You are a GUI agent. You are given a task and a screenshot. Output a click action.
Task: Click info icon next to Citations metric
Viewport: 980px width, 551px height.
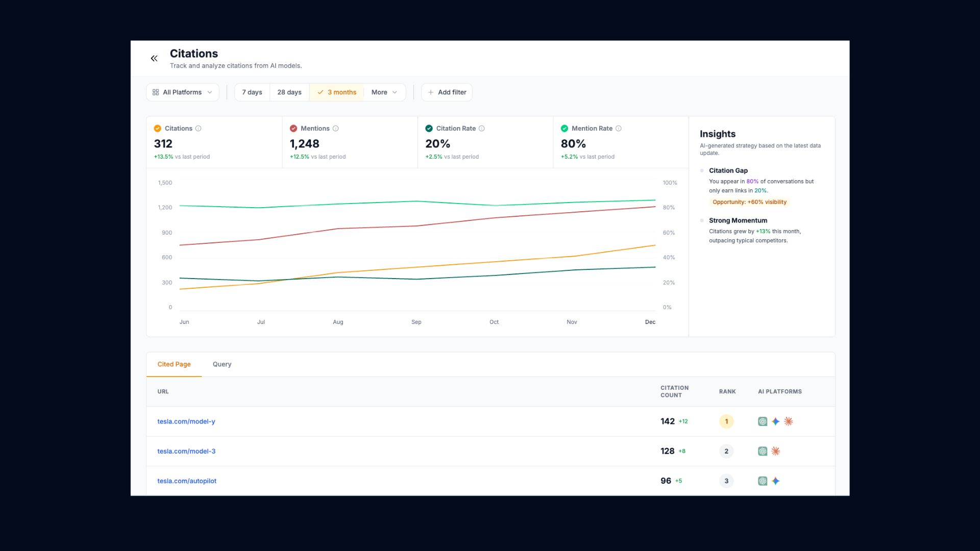click(199, 129)
